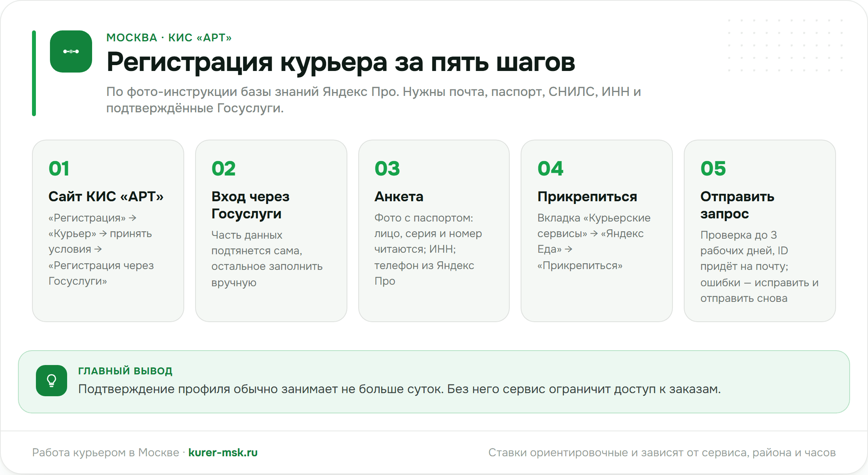The height and width of the screenshot is (475, 868).
Task: Click the lightbulb icon in the conclusion box
Action: (52, 381)
